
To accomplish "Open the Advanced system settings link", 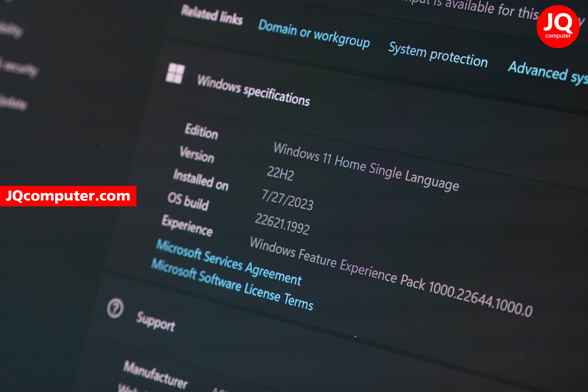I will tap(548, 73).
